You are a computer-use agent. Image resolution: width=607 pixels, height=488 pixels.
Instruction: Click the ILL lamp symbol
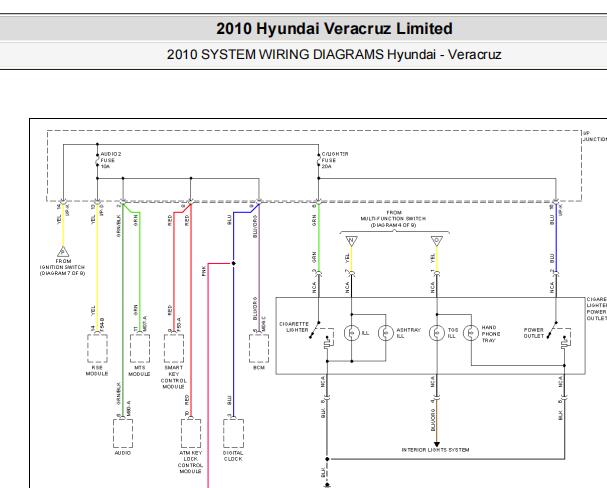click(352, 333)
